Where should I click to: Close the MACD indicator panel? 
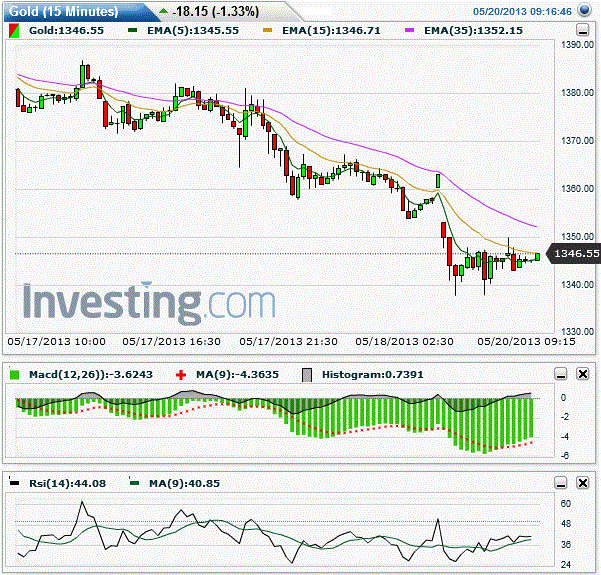click(x=583, y=373)
